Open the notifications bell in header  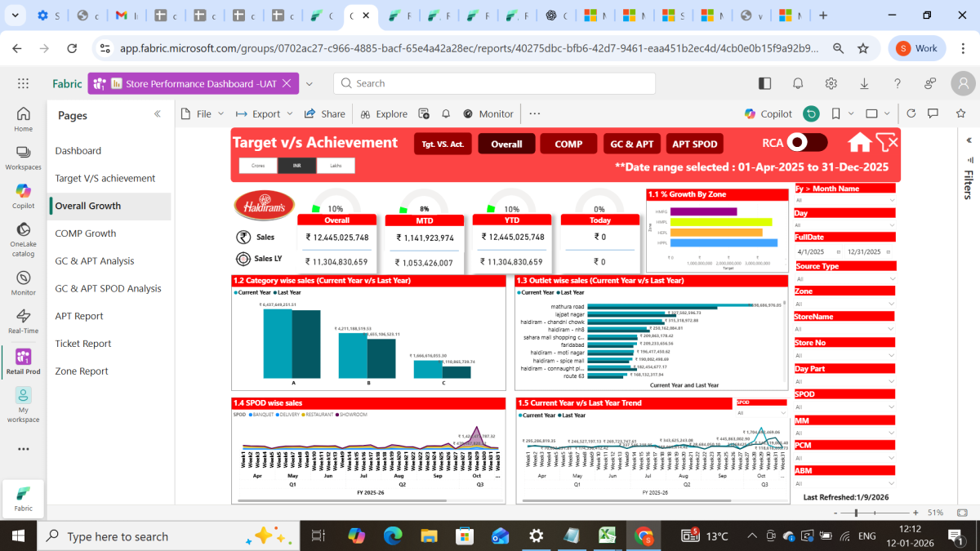(x=798, y=83)
